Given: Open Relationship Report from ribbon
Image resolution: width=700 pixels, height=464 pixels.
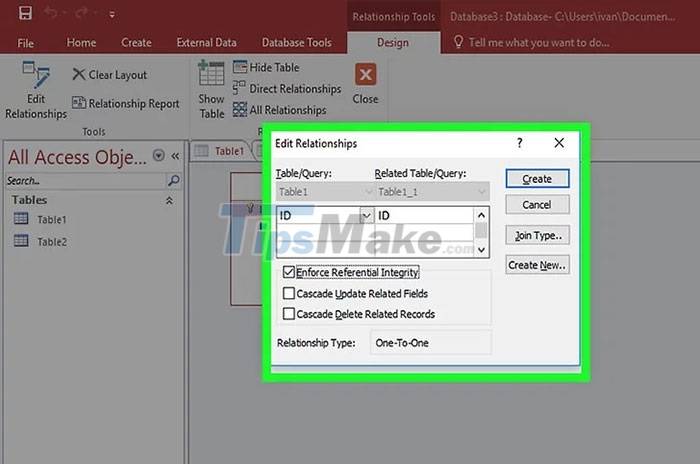Looking at the screenshot, I should click(125, 104).
